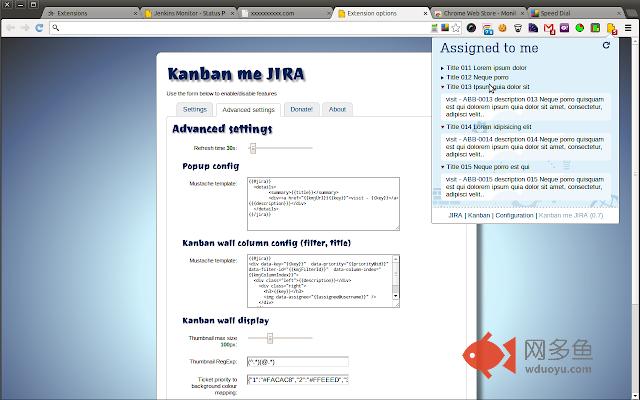Open the visit - ABB-0015 link
Viewport: 640px width, 400px height.
pyautogui.click(x=469, y=179)
